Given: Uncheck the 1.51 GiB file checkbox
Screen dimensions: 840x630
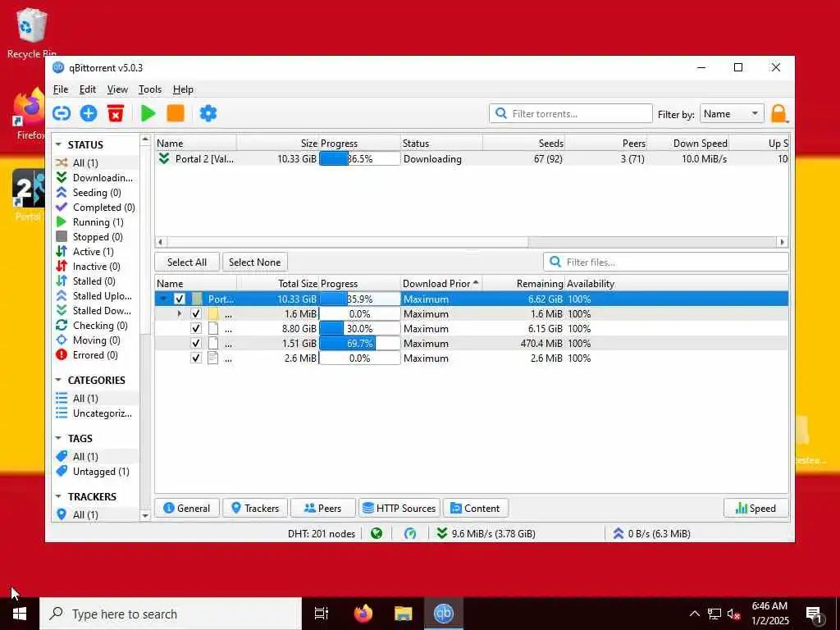Looking at the screenshot, I should (196, 344).
